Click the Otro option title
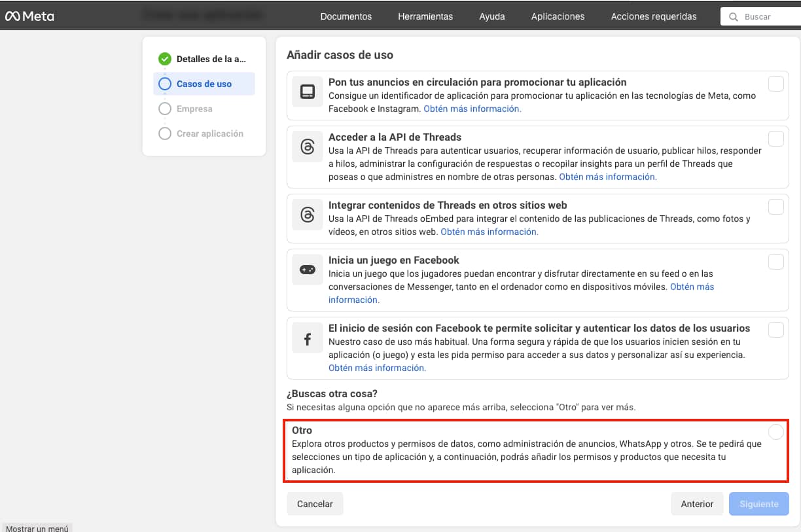The image size is (801, 532). (x=302, y=431)
